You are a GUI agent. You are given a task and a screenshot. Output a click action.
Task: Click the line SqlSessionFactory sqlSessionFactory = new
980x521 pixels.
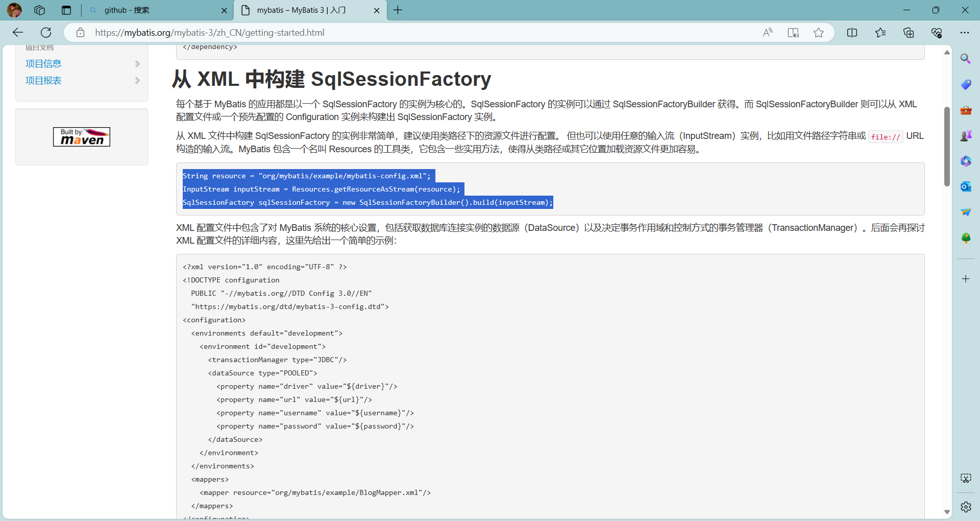[x=367, y=202]
